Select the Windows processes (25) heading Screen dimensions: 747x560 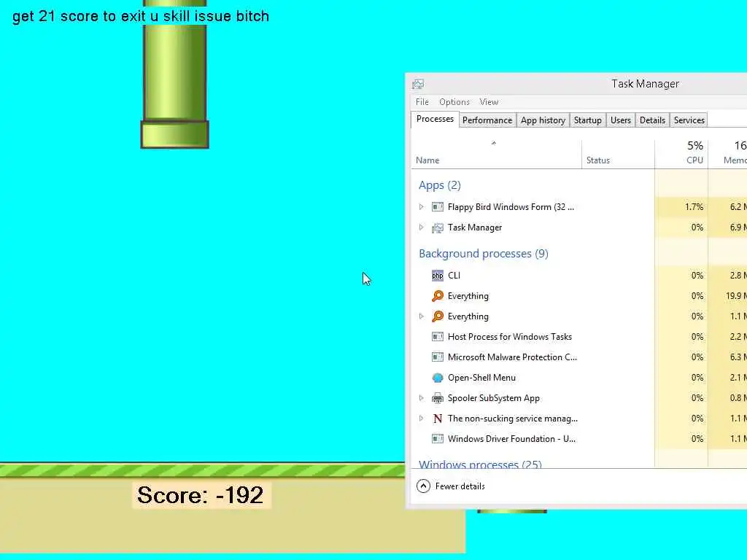(x=480, y=464)
